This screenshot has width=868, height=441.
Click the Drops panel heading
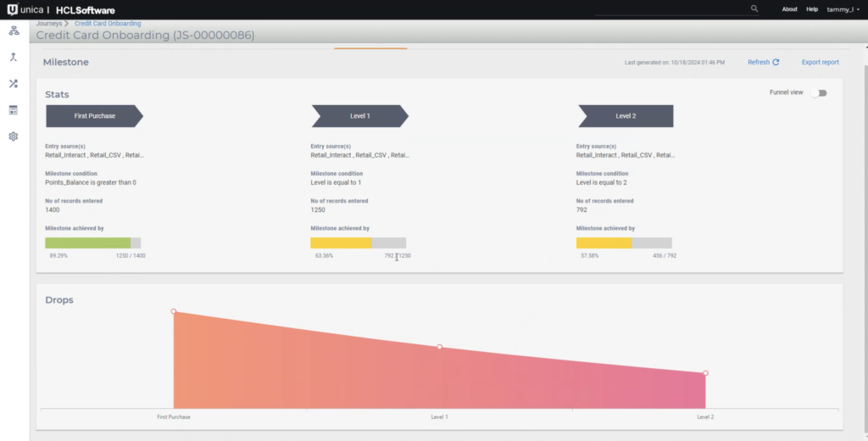click(x=59, y=300)
